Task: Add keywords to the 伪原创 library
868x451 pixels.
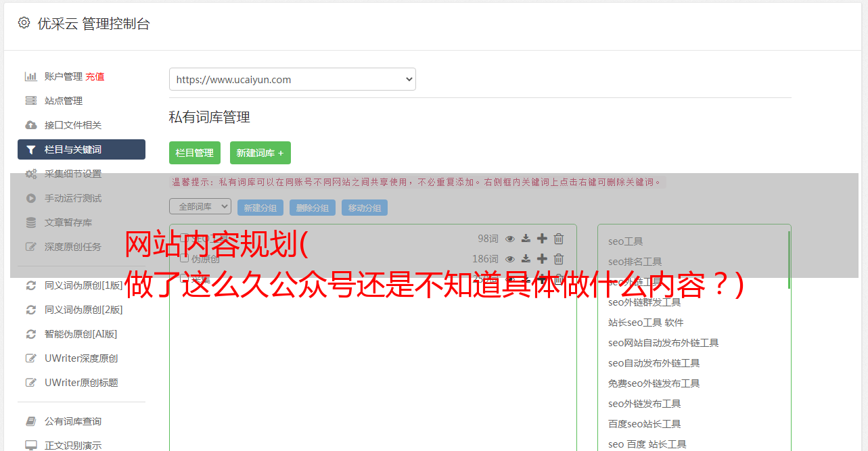Action: 542,259
